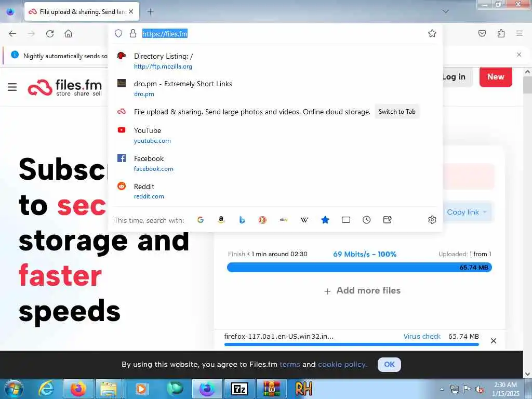Viewport: 532px width, 399px height.
Task: Dismiss the Nightly notification bar
Action: point(519,55)
